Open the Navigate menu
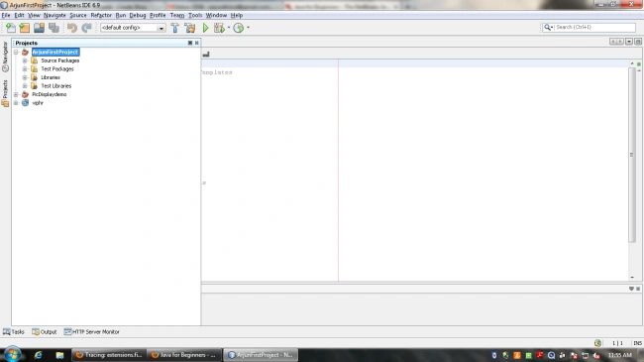 (54, 15)
